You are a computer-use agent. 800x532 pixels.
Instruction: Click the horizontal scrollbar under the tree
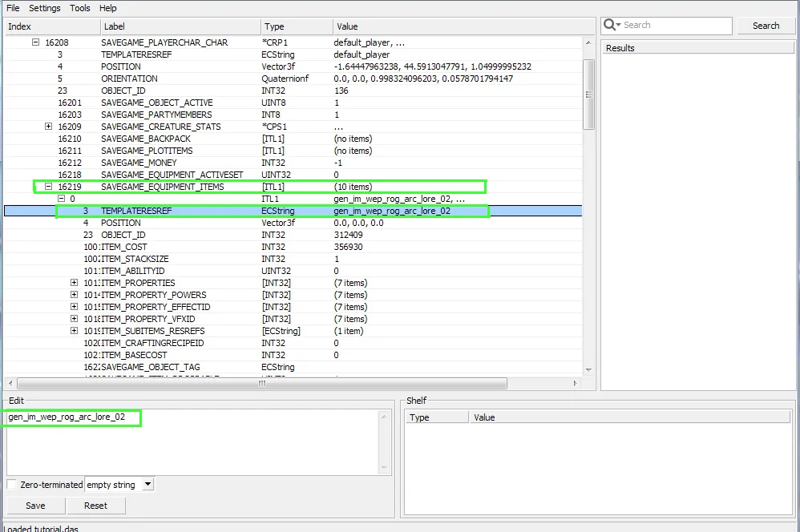click(261, 383)
